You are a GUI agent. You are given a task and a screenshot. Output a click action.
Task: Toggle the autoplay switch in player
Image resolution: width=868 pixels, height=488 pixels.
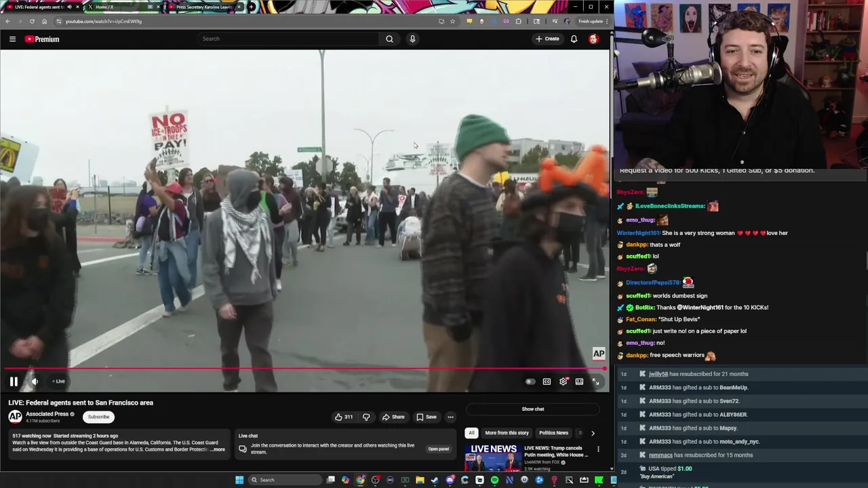click(x=530, y=382)
